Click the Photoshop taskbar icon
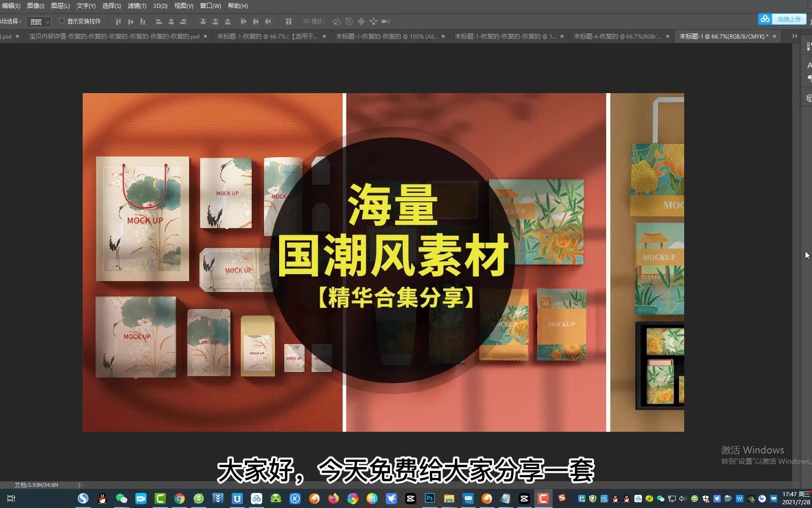Viewport: 812px width, 508px height. 429,499
